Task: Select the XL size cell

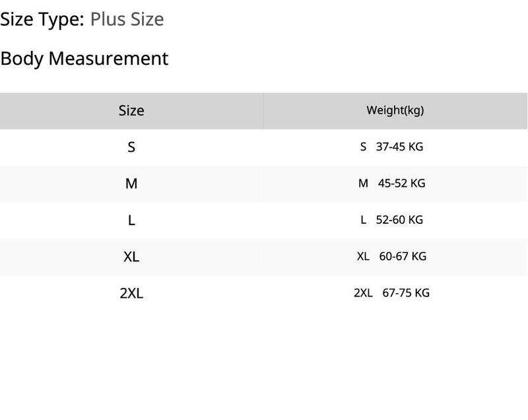Action: 131,257
